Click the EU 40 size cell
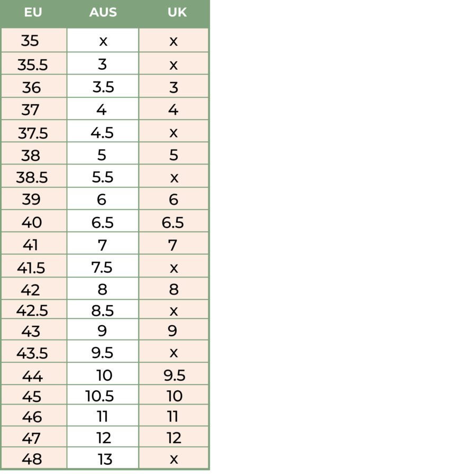This screenshot has width=476, height=476. tap(32, 222)
